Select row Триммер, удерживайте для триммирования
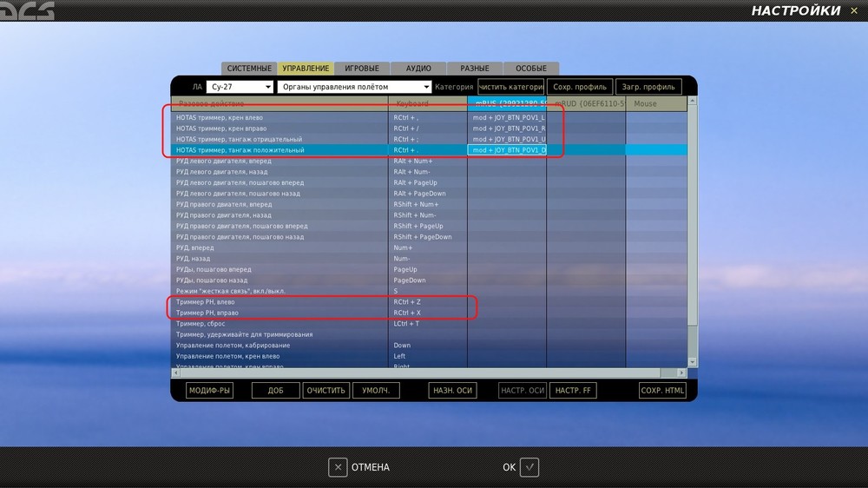 429,334
